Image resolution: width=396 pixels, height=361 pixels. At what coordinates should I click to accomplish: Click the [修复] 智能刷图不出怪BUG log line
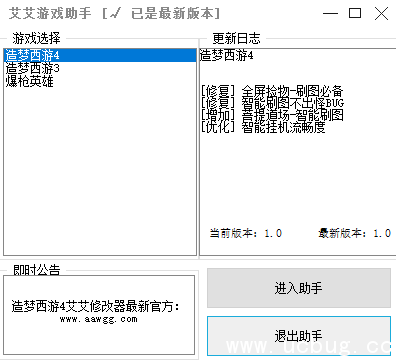tap(273, 103)
